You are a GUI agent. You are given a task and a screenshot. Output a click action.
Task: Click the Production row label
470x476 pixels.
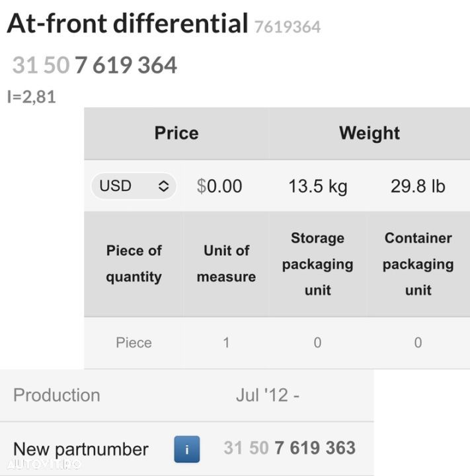tap(57, 395)
